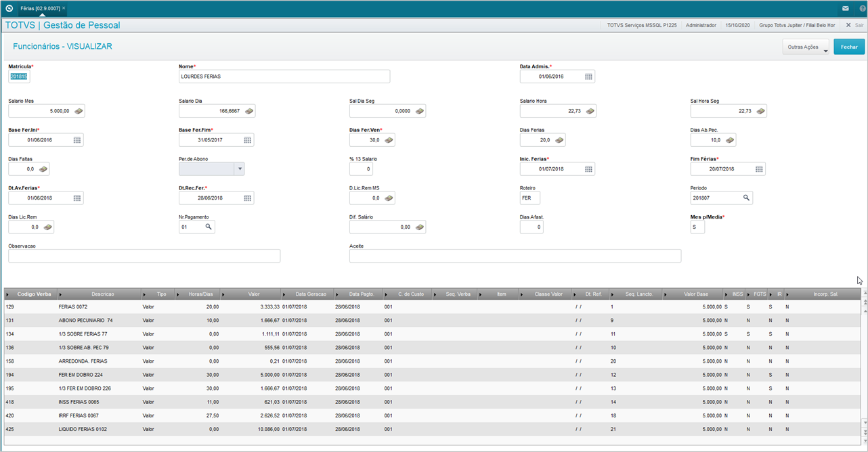Open the help question mark icon
The width and height of the screenshot is (868, 452).
click(x=861, y=8)
